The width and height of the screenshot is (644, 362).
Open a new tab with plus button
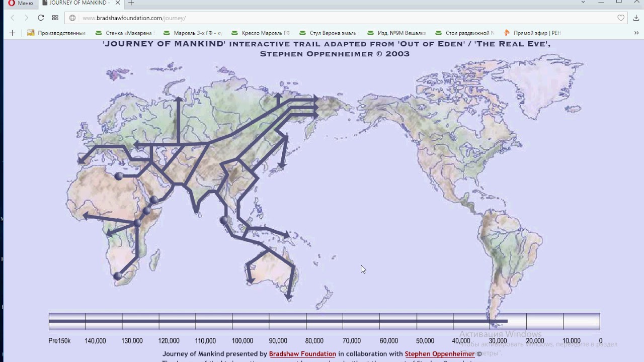(131, 3)
